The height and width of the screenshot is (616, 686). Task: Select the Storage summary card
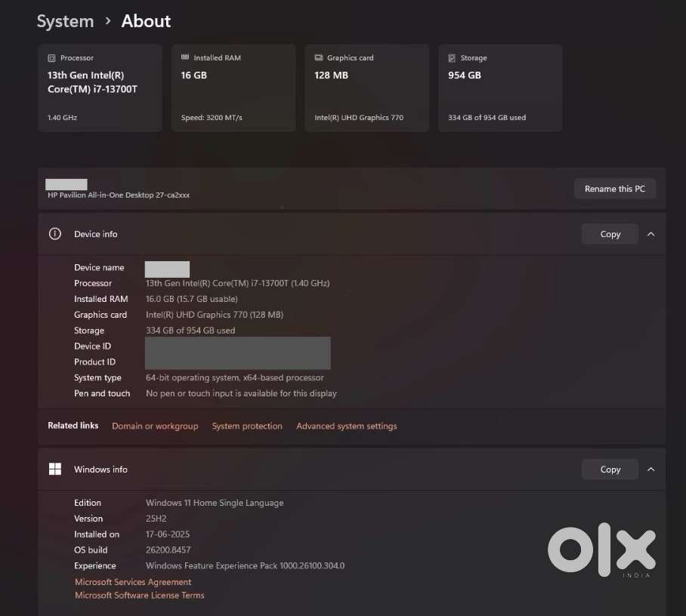(500, 88)
